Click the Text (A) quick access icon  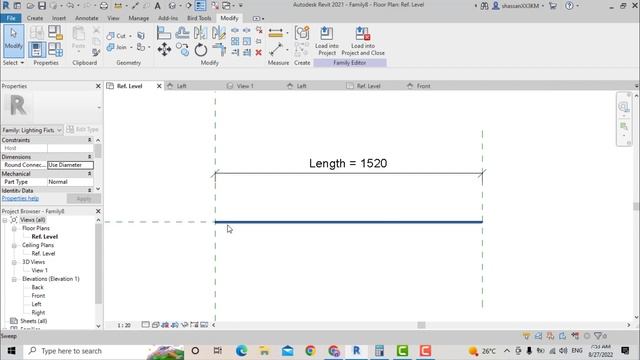pyautogui.click(x=158, y=6)
